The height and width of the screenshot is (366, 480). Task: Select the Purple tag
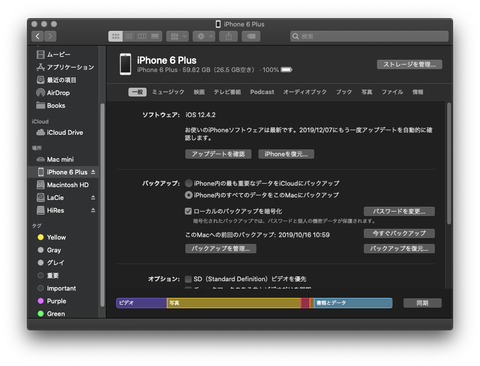point(52,301)
